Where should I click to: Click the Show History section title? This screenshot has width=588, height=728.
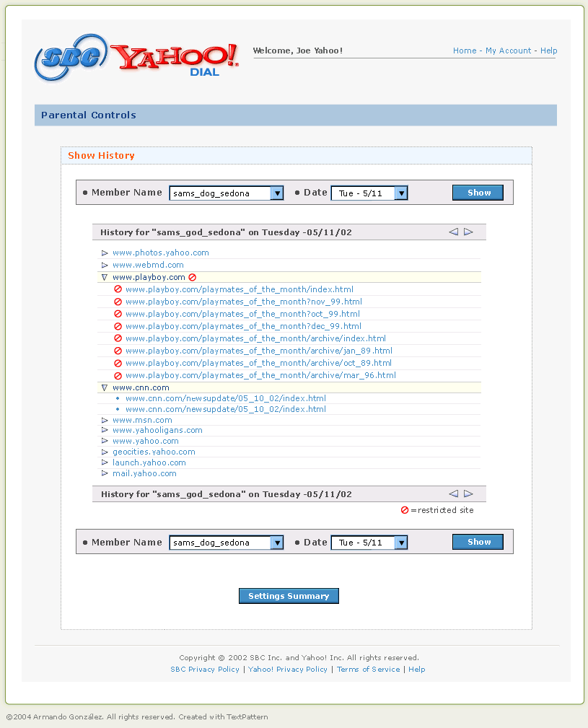pyautogui.click(x=101, y=154)
